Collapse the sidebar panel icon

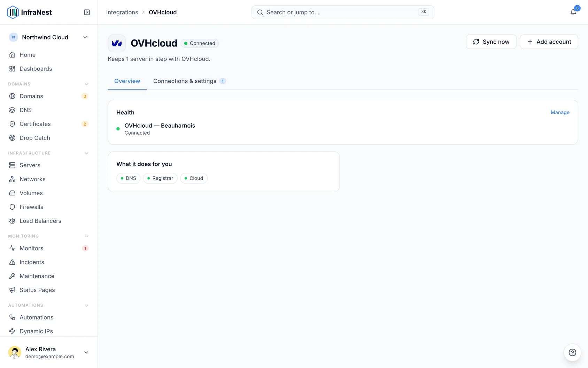[87, 12]
